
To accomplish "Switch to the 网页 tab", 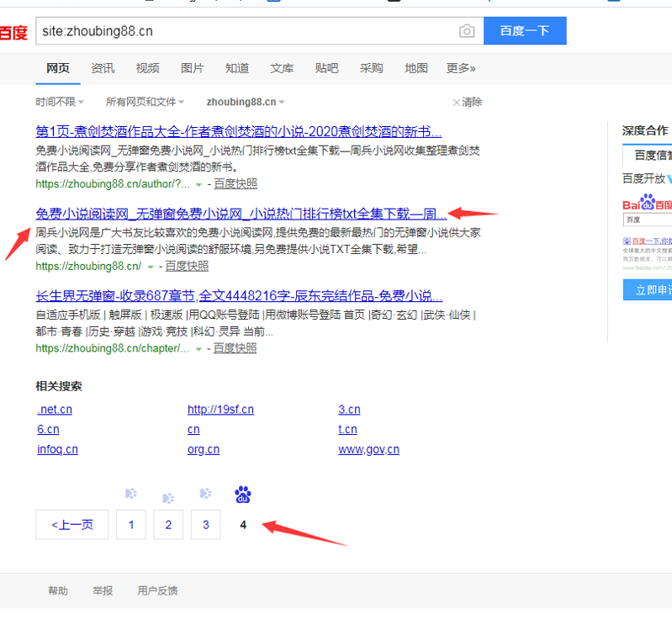I will pos(58,68).
